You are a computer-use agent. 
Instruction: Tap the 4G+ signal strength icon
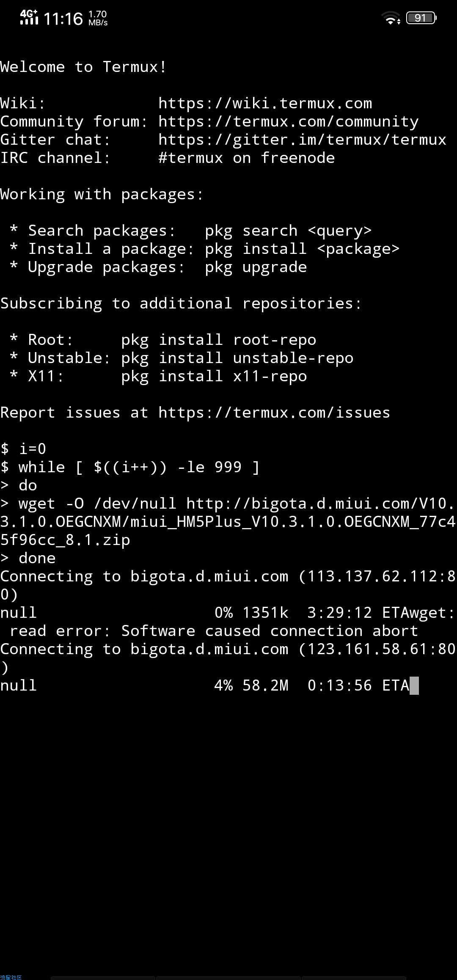tap(29, 17)
